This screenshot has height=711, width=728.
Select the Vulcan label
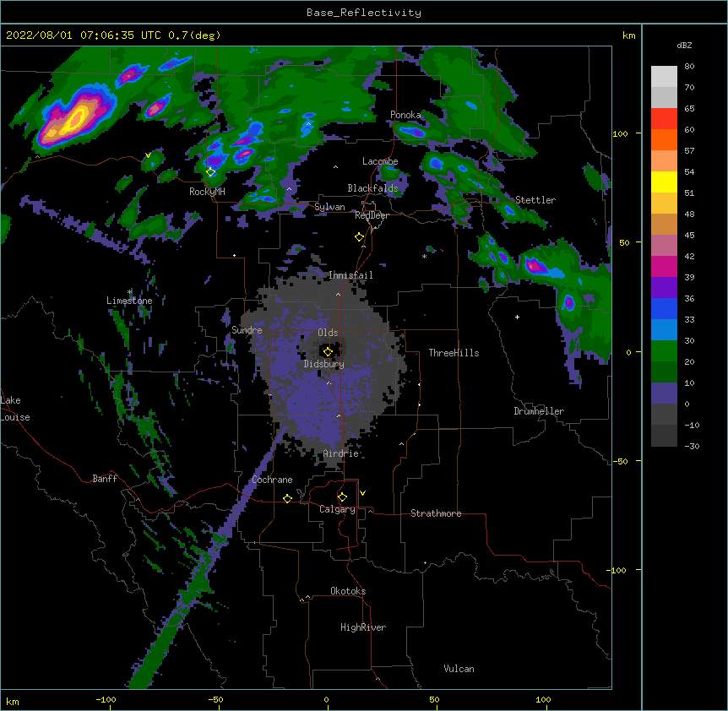tap(459, 669)
